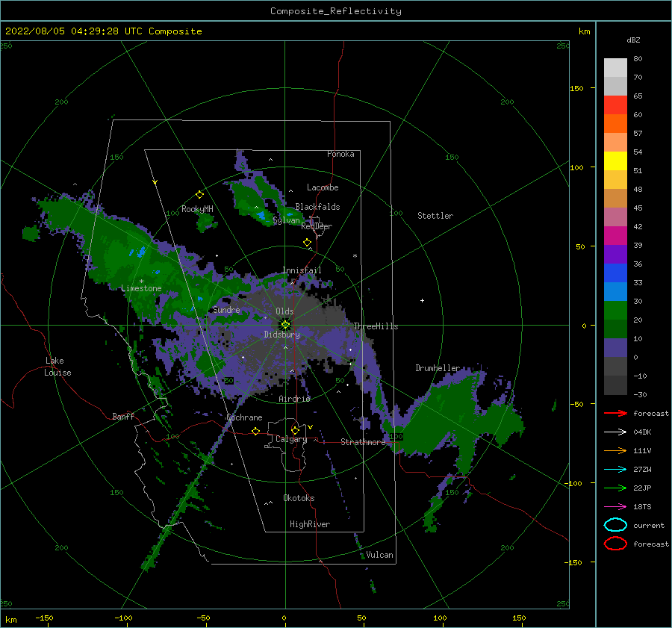Click the Sundre label on the map

pyautogui.click(x=226, y=309)
